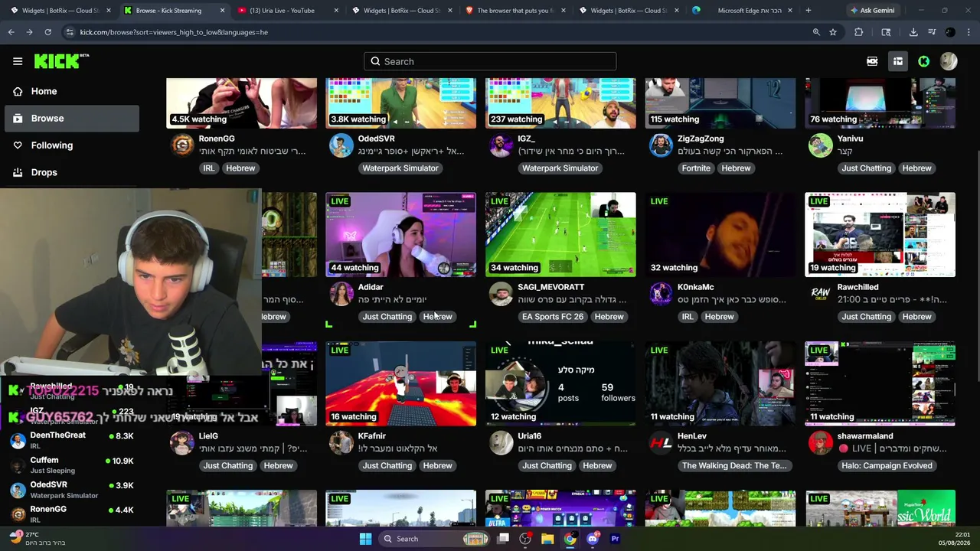Image resolution: width=980 pixels, height=551 pixels.
Task: Switch to 'The browser that puts you' tab
Action: 515,11
